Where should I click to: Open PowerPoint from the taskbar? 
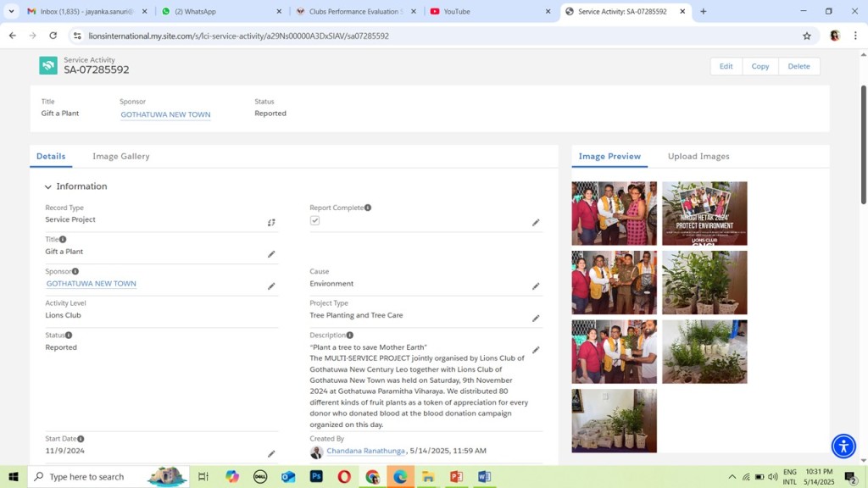coord(456,476)
